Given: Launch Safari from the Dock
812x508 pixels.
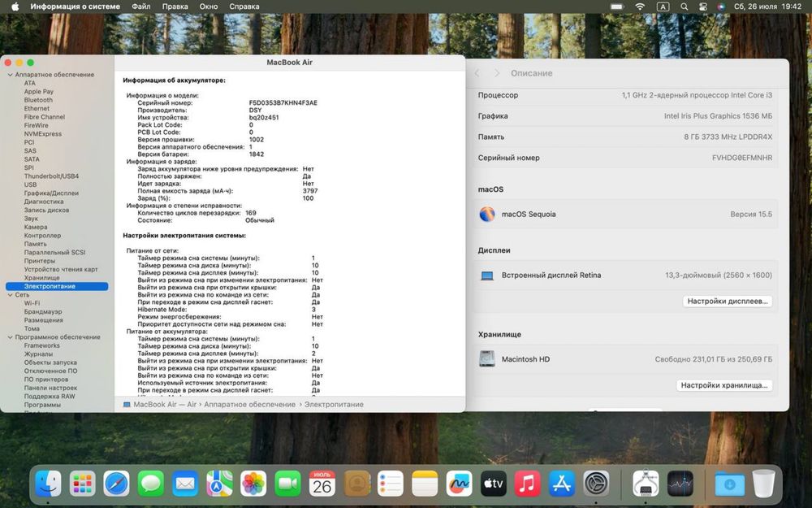Looking at the screenshot, I should click(116, 484).
